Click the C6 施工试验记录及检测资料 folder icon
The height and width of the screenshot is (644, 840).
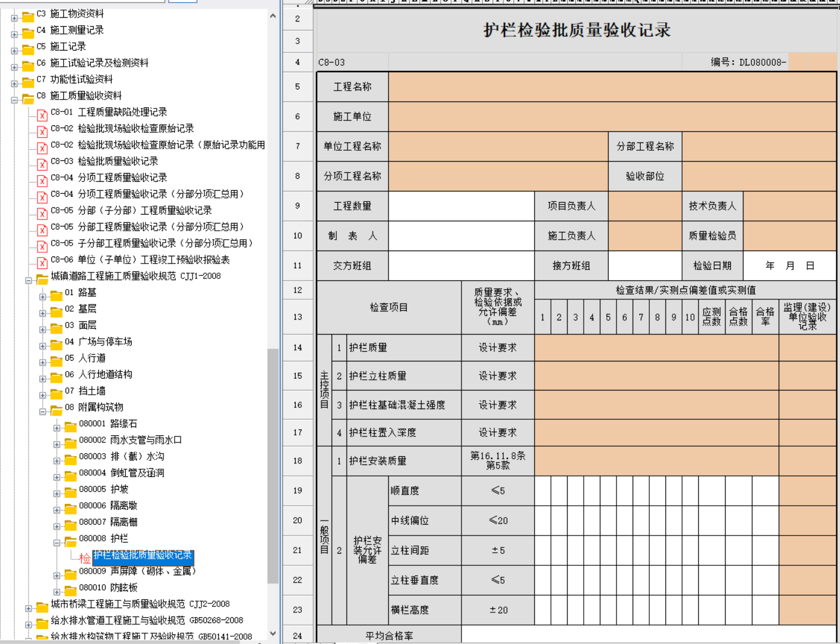(28, 65)
